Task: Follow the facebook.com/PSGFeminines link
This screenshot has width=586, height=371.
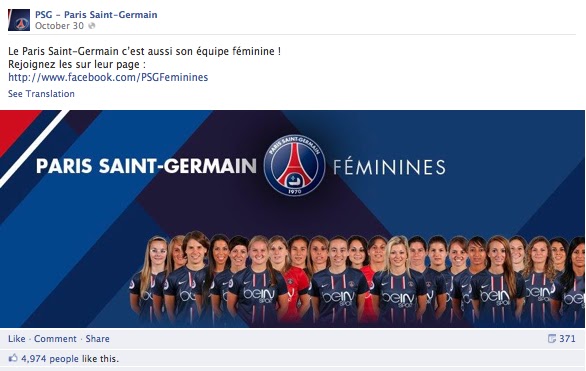Action: click(x=108, y=77)
